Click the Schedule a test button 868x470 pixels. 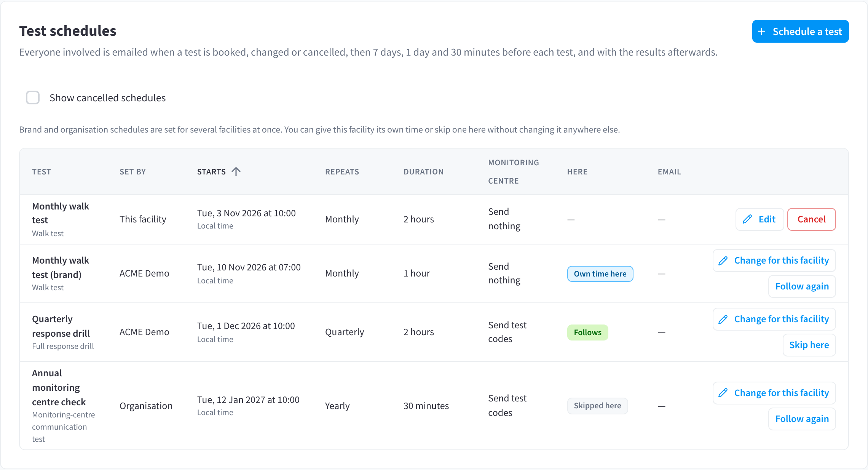pyautogui.click(x=800, y=31)
